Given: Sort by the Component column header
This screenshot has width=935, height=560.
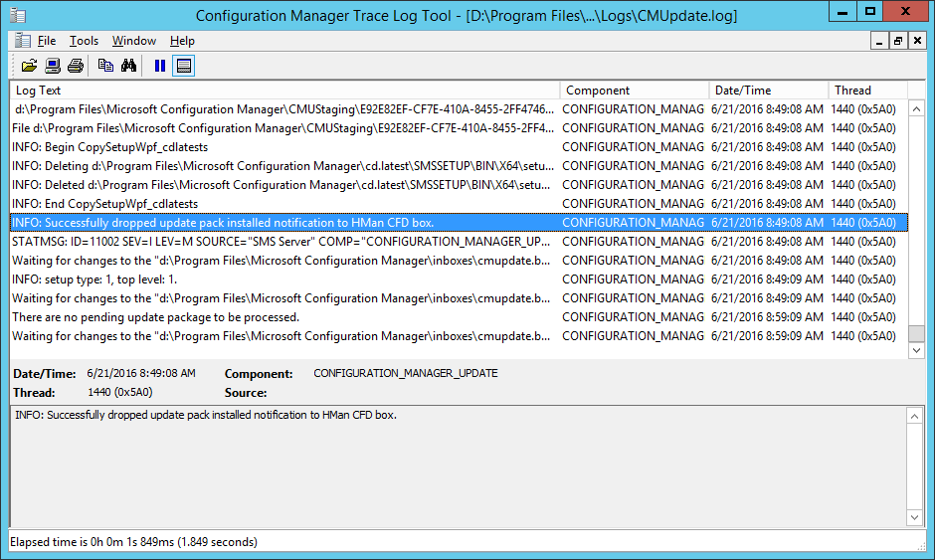Looking at the screenshot, I should [x=634, y=91].
